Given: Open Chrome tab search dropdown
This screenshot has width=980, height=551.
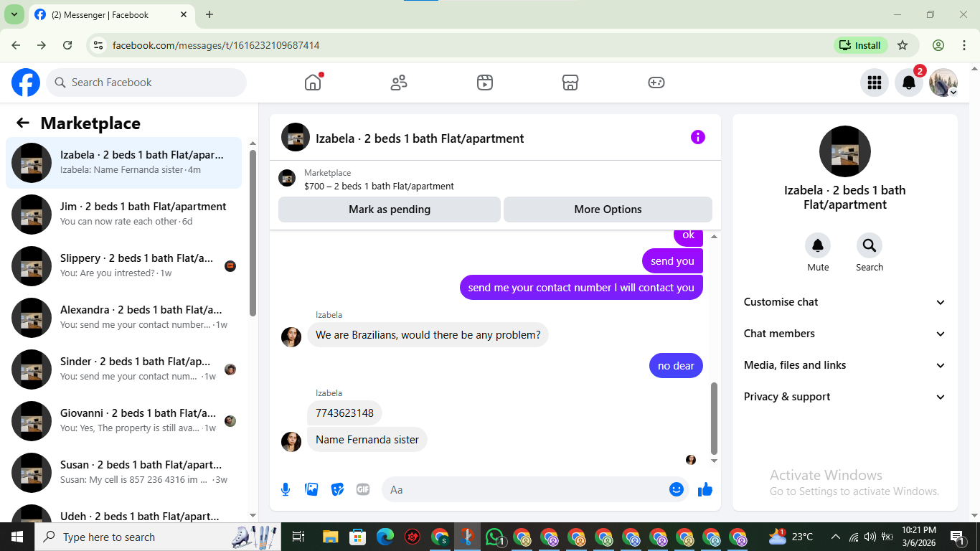Looking at the screenshot, I should (x=14, y=14).
